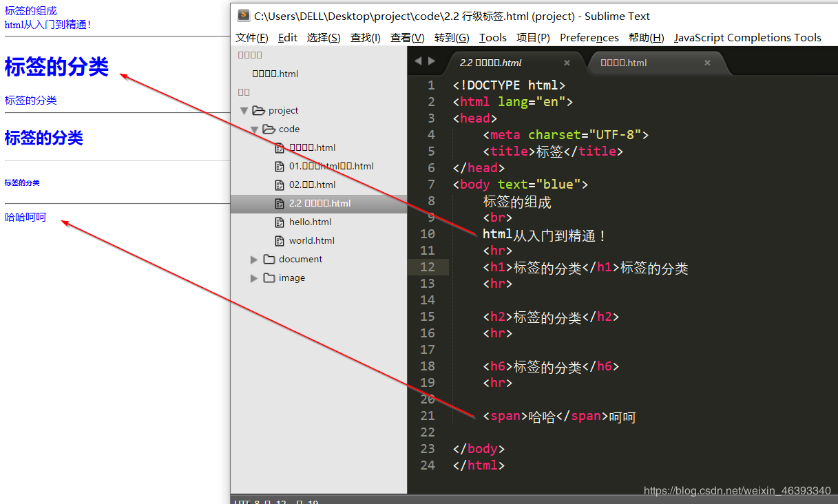The width and height of the screenshot is (838, 504).
Task: Collapse the code folder tree arrow
Action: point(254,129)
